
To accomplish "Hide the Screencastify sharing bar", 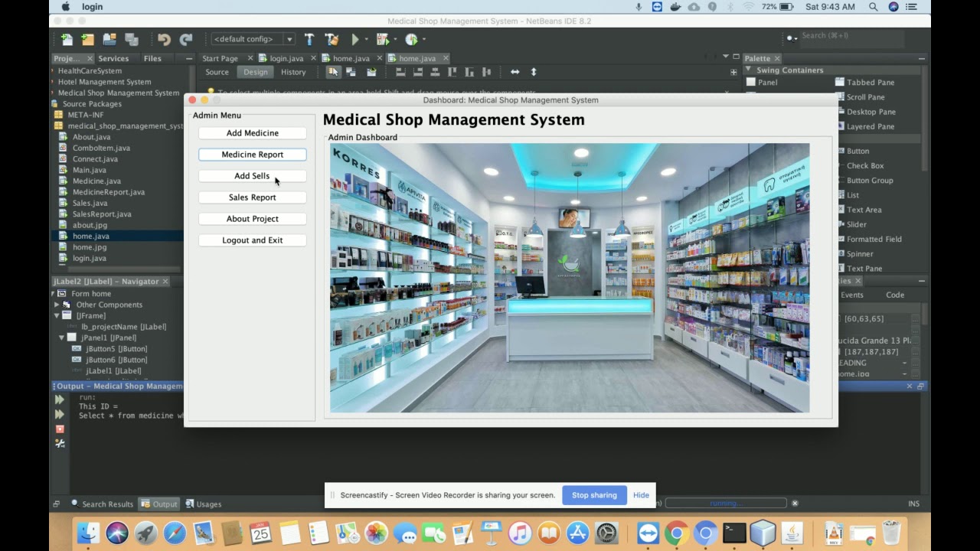I will [x=641, y=495].
